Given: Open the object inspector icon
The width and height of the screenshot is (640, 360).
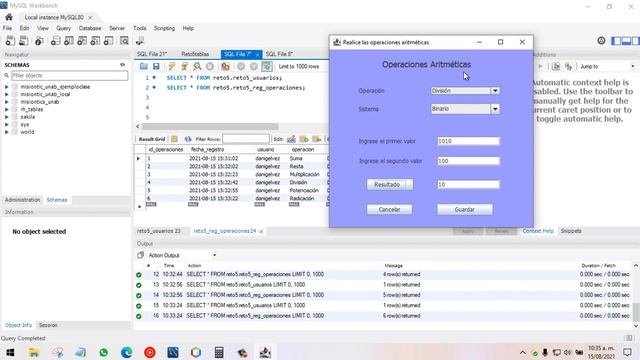Looking at the screenshot, I should tap(39, 41).
